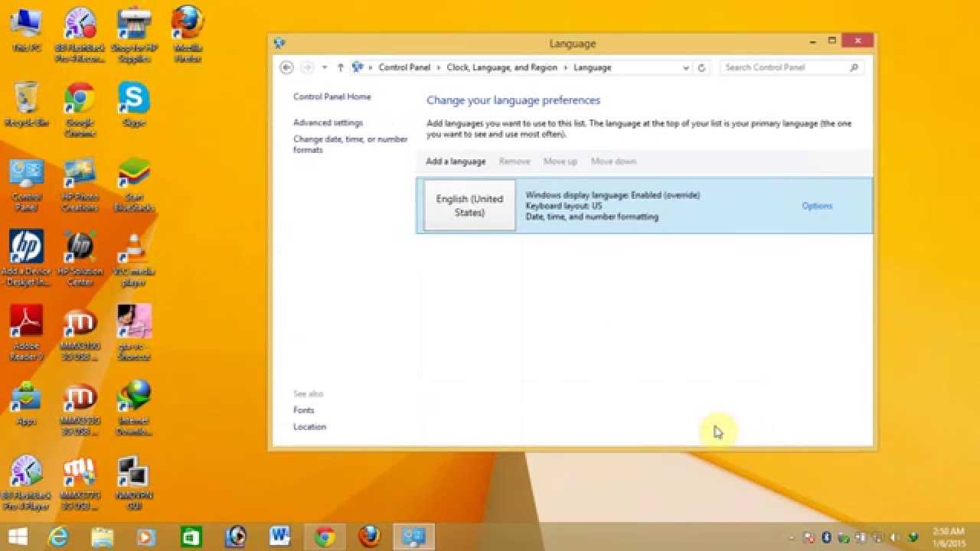Launch Google Chrome from the desktop
The image size is (980, 551).
pyautogui.click(x=80, y=109)
